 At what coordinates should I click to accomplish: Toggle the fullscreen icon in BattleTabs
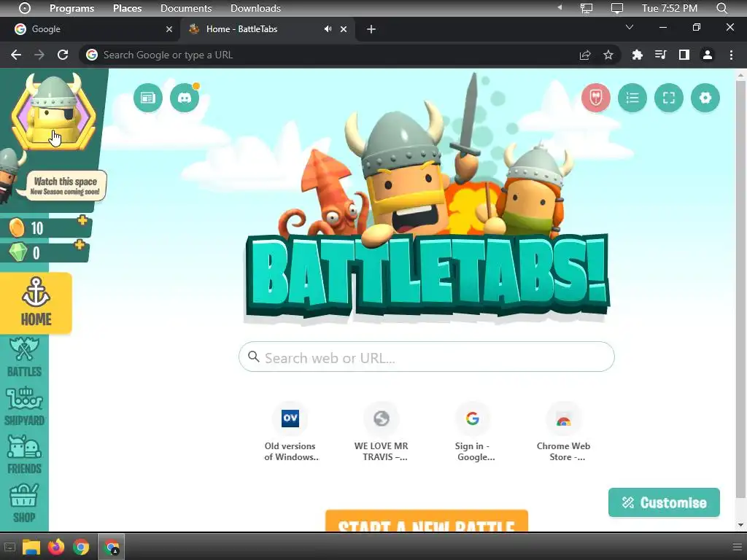669,98
